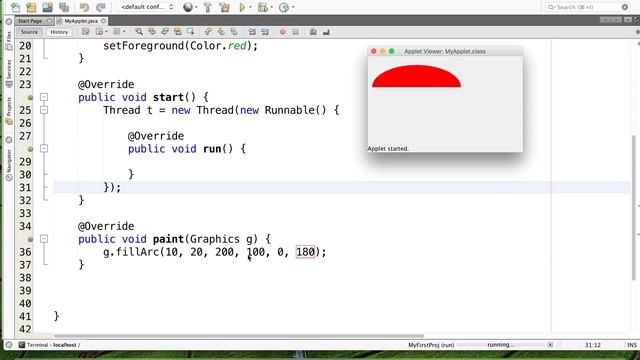The width and height of the screenshot is (640, 360).
Task: Click the green Run Project icon
Action: tap(242, 7)
